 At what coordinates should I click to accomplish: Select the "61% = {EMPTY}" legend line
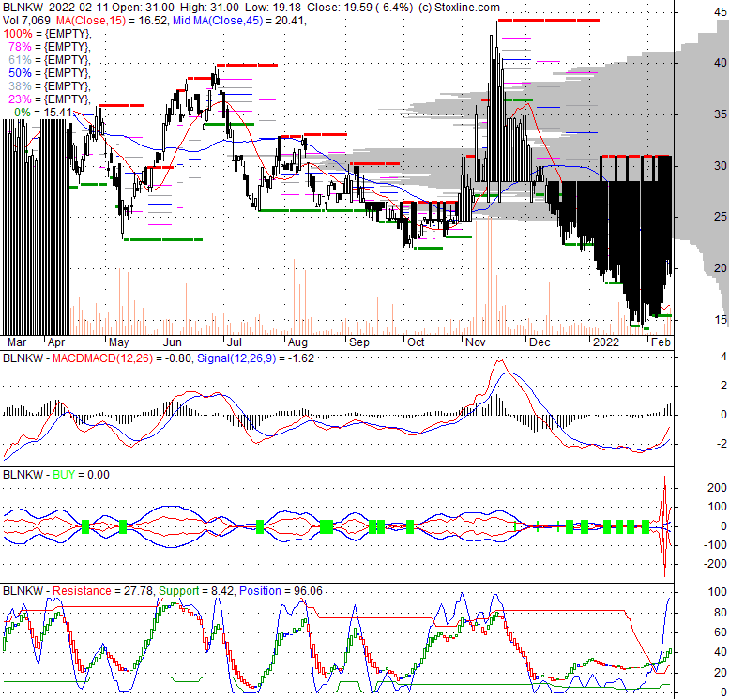point(50,59)
